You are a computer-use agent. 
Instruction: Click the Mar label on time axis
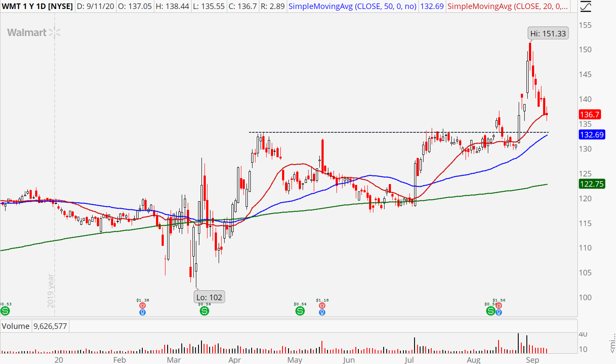[174, 360]
